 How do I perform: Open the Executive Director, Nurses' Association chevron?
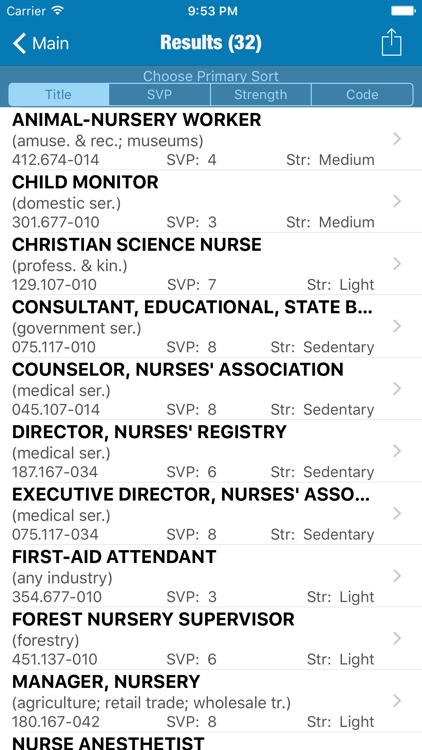click(x=397, y=513)
